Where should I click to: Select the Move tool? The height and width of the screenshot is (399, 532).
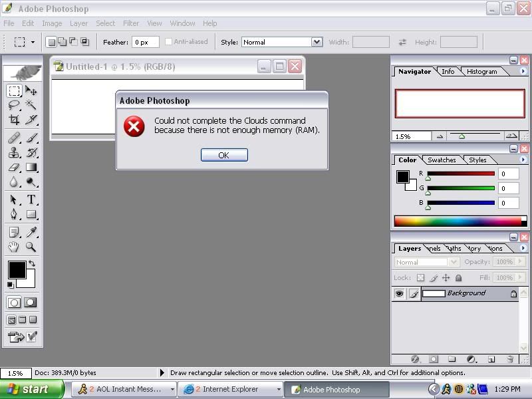click(x=31, y=91)
